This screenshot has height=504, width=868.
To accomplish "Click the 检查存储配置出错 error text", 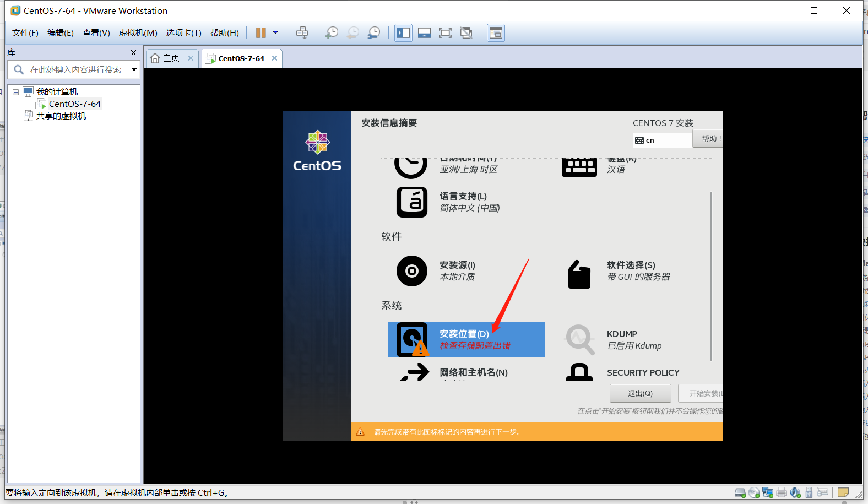I will 475,346.
